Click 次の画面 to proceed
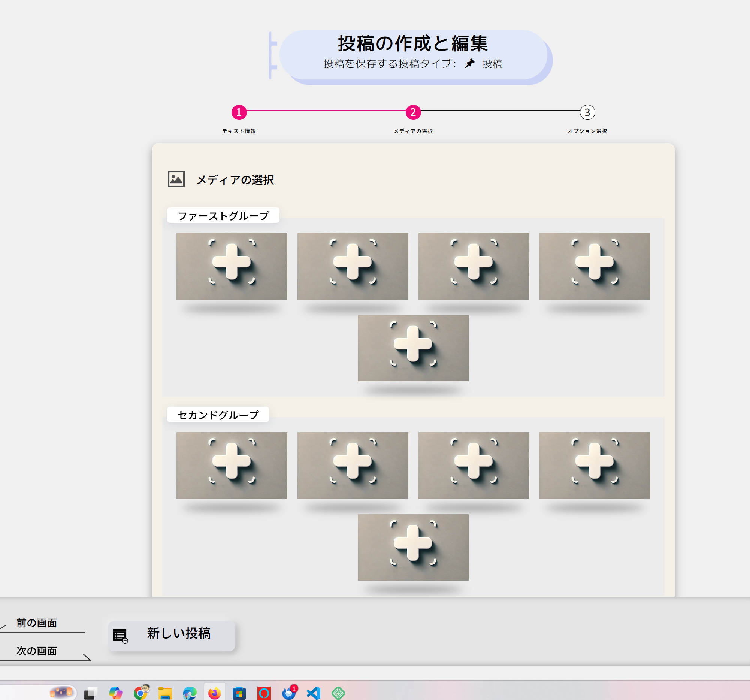 coord(37,651)
